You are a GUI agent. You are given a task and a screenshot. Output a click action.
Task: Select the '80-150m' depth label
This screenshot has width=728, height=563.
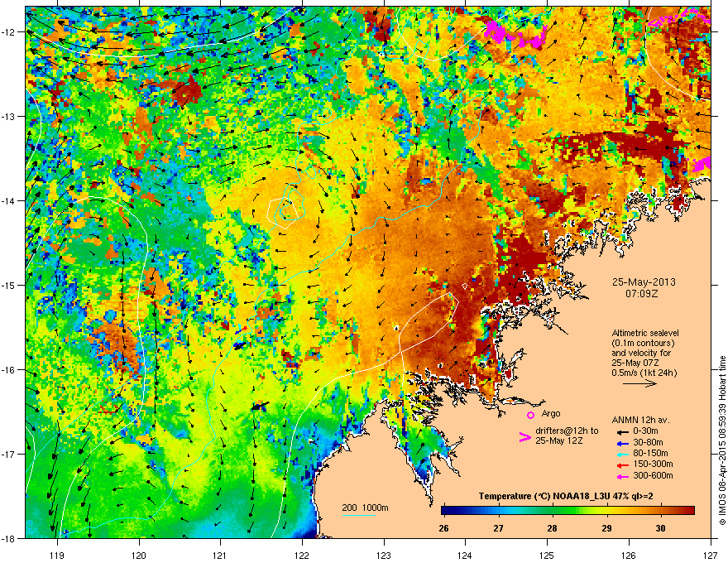point(650,454)
